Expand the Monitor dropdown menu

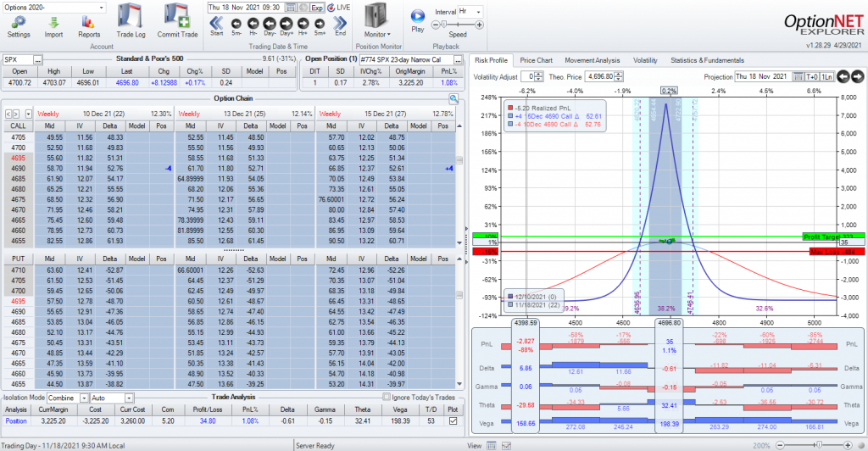377,34
